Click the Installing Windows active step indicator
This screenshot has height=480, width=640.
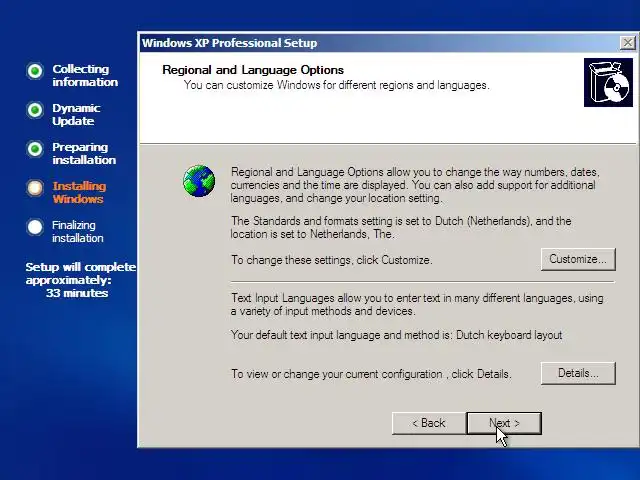pos(35,188)
